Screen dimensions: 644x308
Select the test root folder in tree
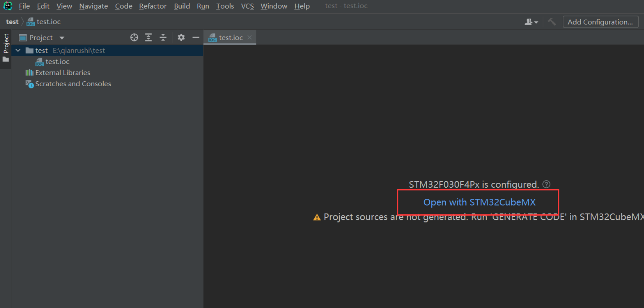pos(107,50)
